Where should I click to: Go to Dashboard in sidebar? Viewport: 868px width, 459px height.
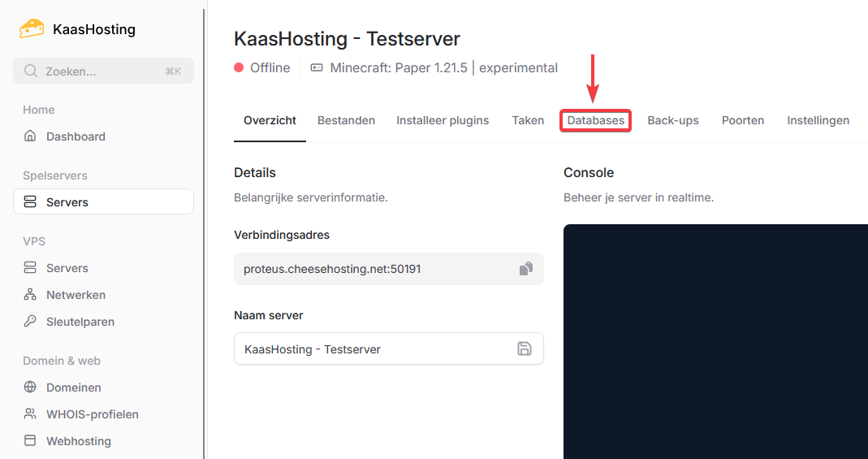[x=103, y=136]
